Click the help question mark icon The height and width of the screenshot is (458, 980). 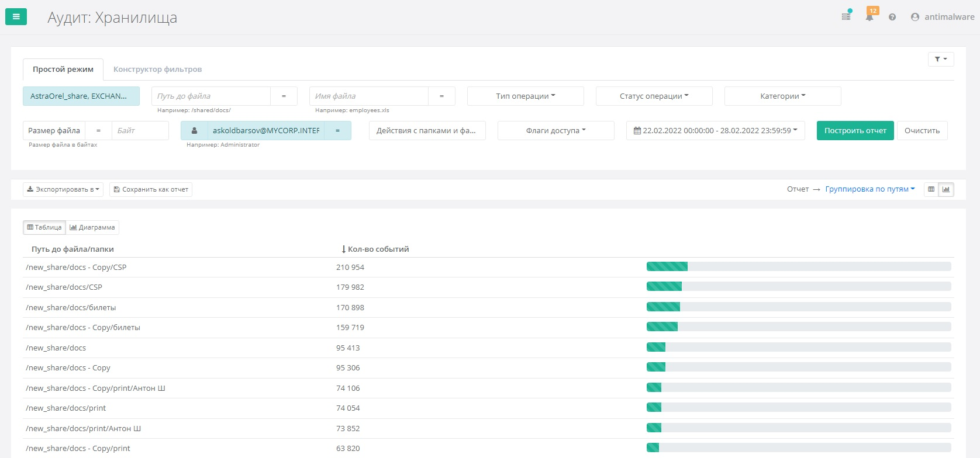892,18
